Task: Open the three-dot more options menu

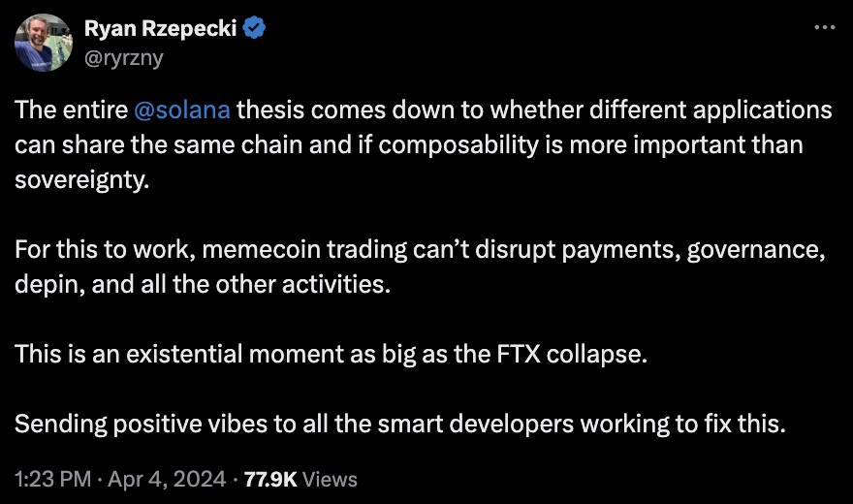Action: pos(824,26)
